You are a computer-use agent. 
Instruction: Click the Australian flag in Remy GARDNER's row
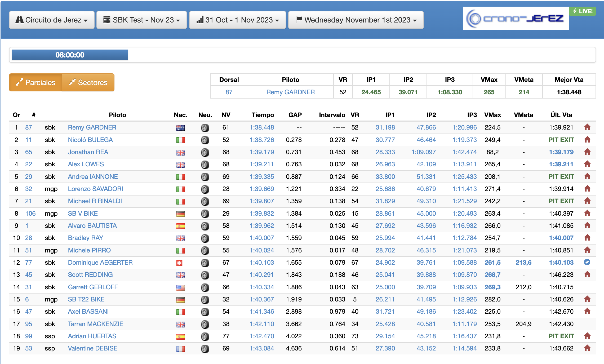click(x=181, y=128)
